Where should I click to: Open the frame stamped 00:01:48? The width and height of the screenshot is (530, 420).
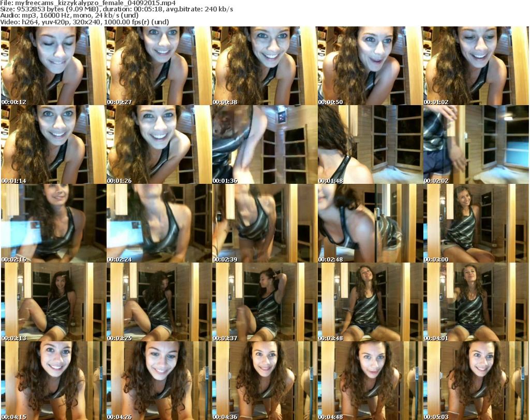(371, 144)
